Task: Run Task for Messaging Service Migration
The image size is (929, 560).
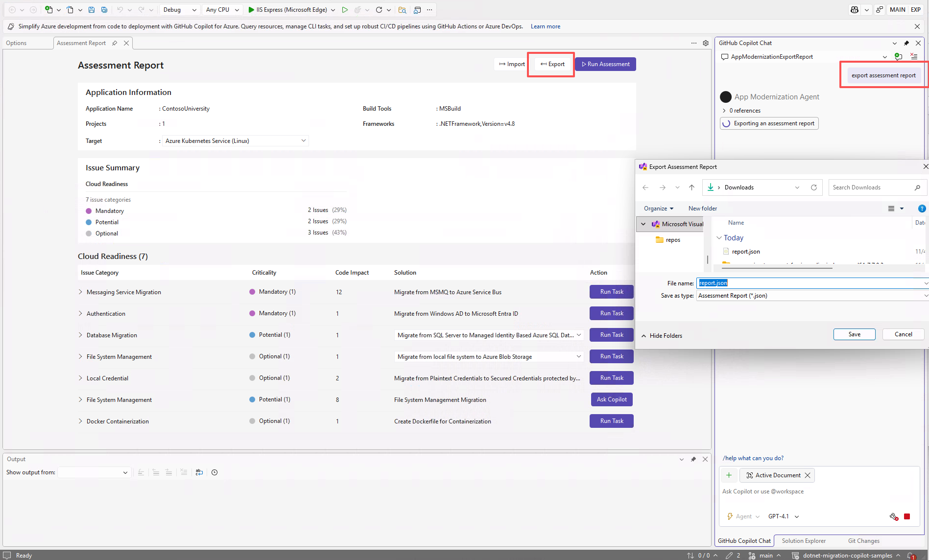Action: click(612, 292)
